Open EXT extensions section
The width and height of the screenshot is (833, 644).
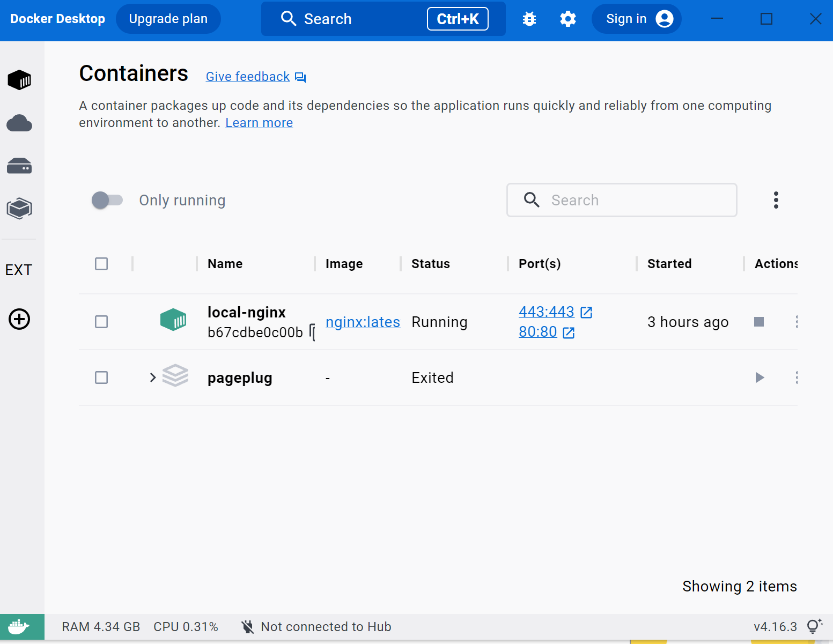coord(19,270)
